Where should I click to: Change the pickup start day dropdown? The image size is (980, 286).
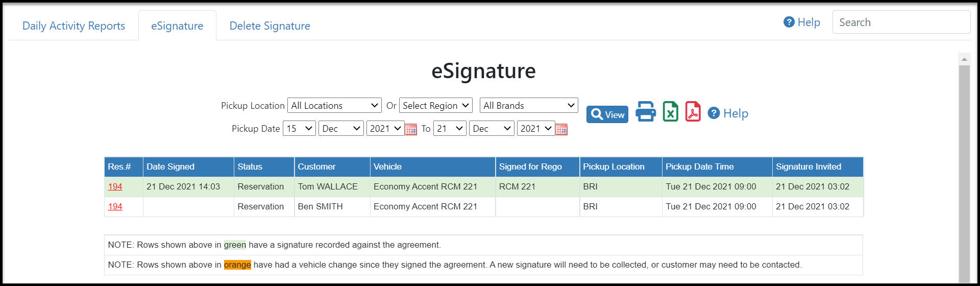[299, 129]
